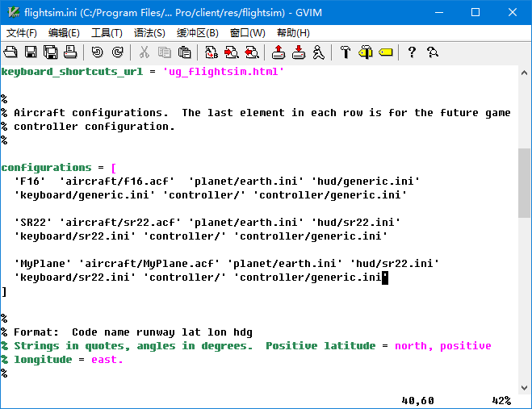This screenshot has height=409, width=532.
Task: Click the closing bracket ] line
Action: pyautogui.click(x=4, y=291)
